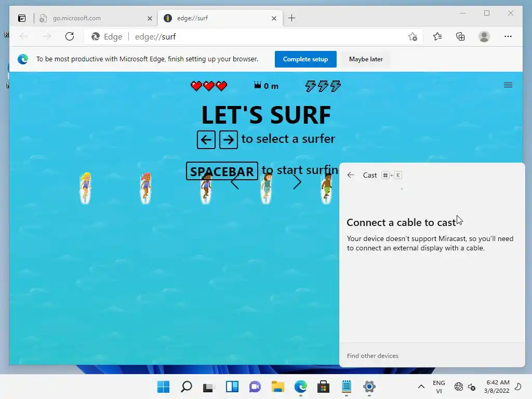Open network and volume quick settings

coord(465,387)
